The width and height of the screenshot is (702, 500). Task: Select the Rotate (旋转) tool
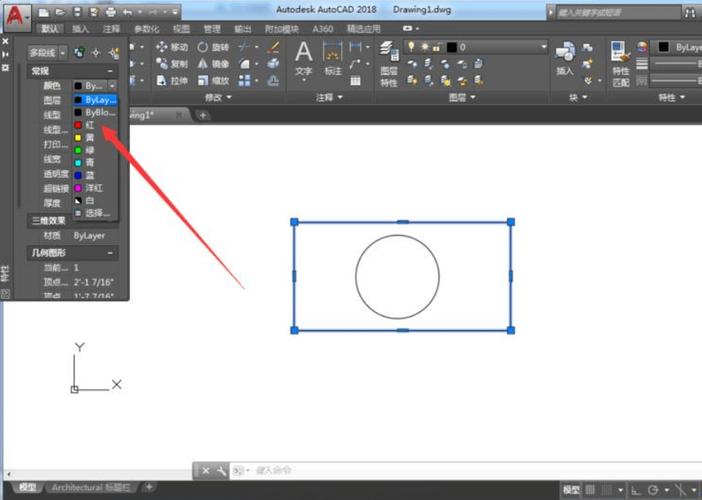click(213, 47)
